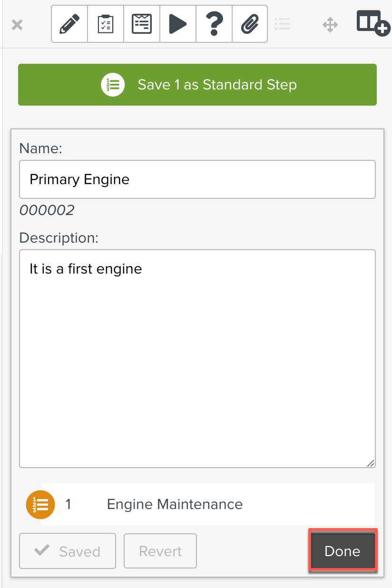Click the four-way move arrows icon
This screenshot has height=588, width=392.
pos(330,25)
